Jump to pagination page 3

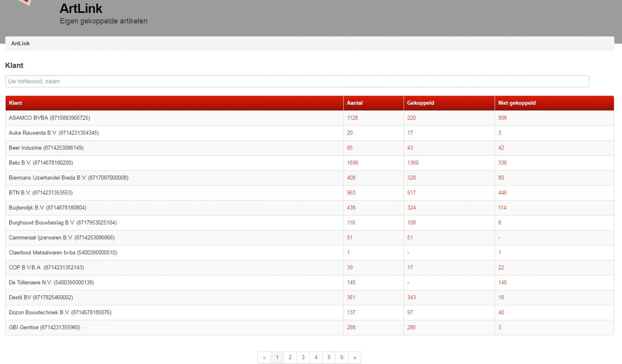303,357
